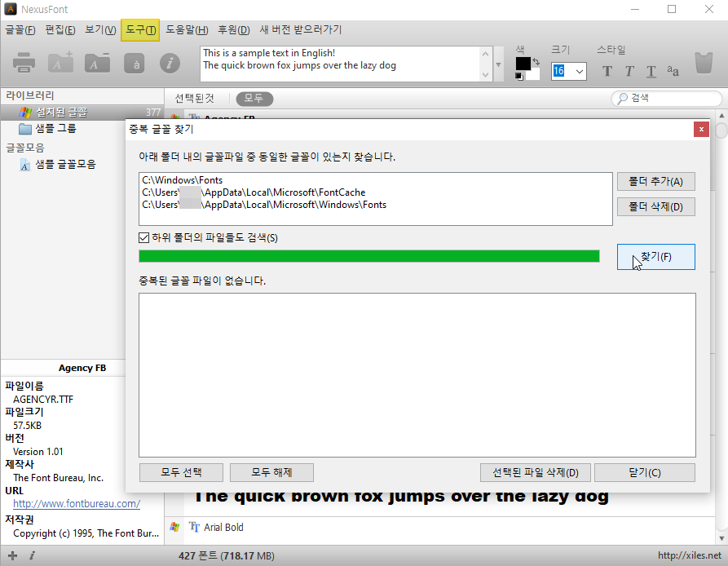Viewport: 728px width, 566px height.
Task: Click the Windows flag icon beside Arial Bold
Action: [x=175, y=527]
